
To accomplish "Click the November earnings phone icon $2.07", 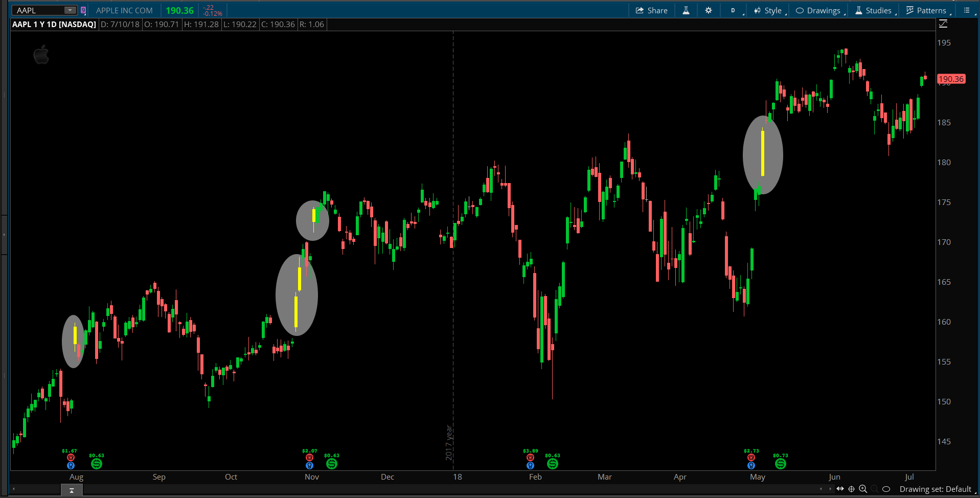I will pyautogui.click(x=309, y=457).
